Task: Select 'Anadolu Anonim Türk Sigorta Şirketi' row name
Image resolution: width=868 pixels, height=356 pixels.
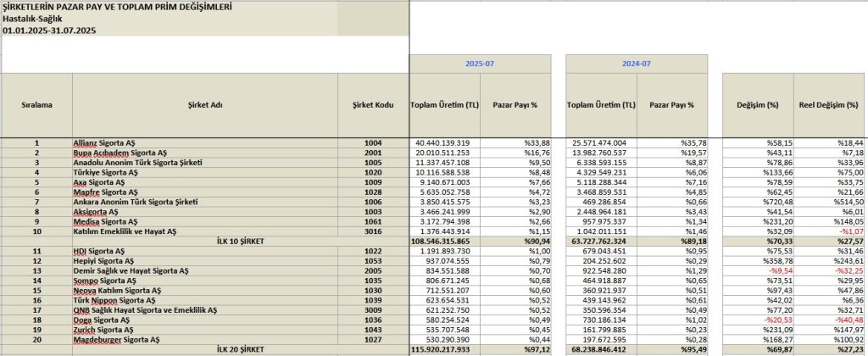Action: pos(205,162)
